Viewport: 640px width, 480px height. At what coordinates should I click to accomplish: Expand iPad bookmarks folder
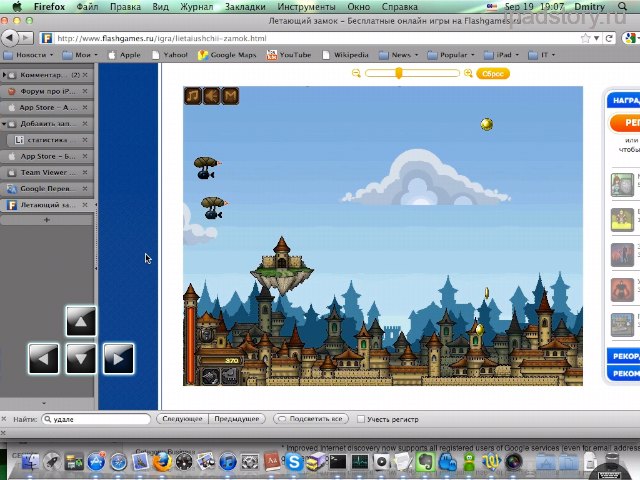click(x=501, y=55)
